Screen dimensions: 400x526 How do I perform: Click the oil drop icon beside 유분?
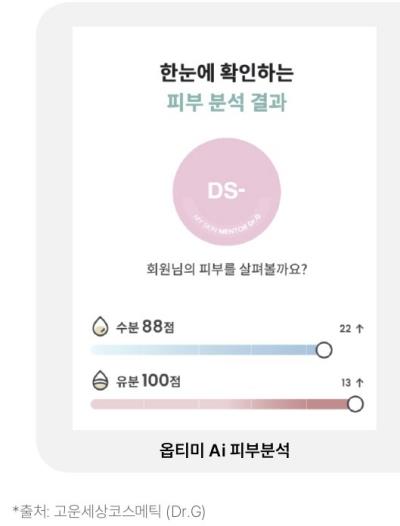[x=100, y=380]
